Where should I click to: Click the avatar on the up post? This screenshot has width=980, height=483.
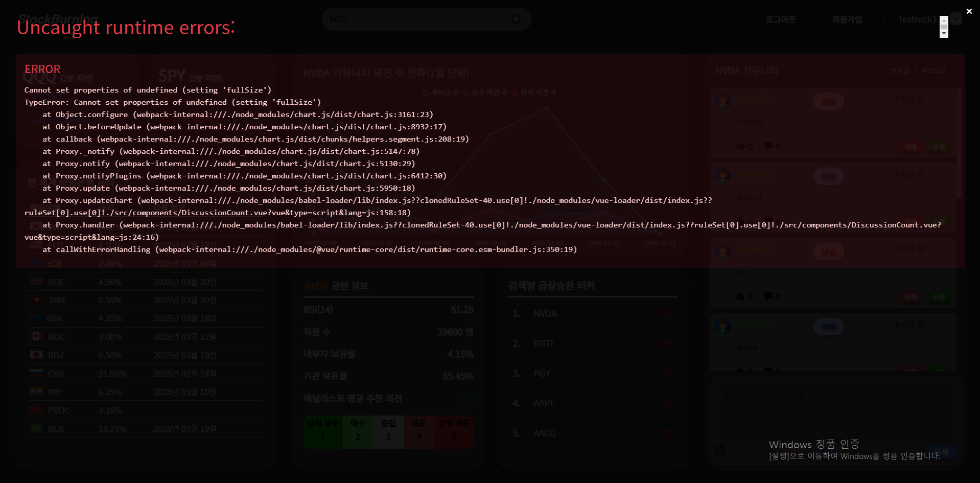point(723,251)
